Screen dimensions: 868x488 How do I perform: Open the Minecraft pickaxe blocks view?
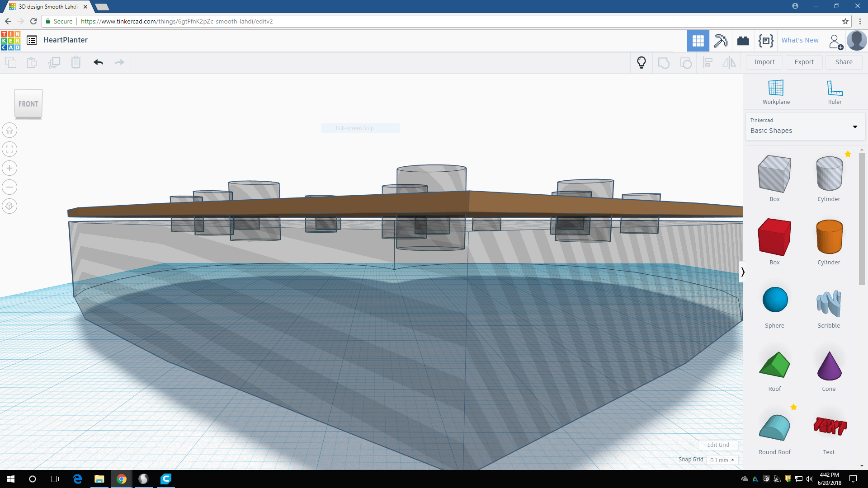click(x=721, y=41)
